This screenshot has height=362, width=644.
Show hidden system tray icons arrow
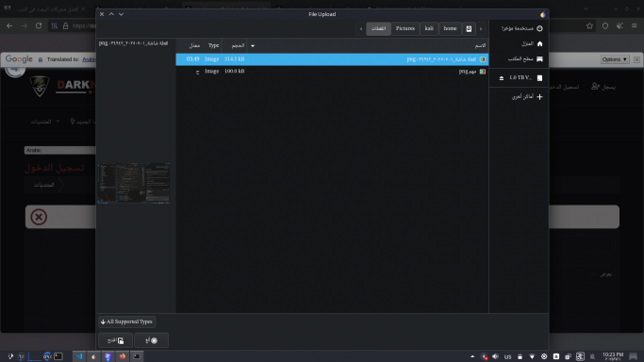(x=472, y=356)
